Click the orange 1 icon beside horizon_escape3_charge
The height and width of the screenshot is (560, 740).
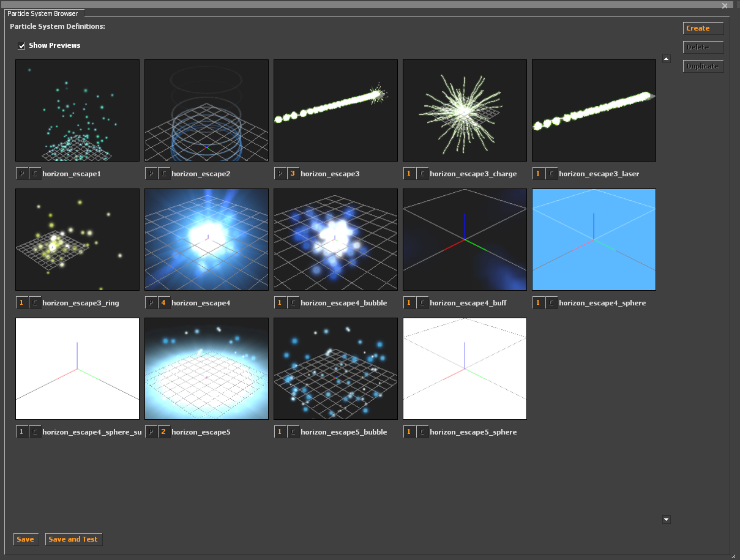[x=409, y=174]
